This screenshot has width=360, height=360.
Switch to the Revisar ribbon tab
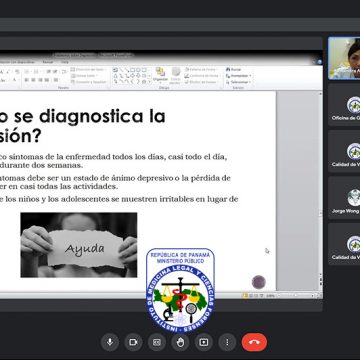pyautogui.click(x=48, y=62)
